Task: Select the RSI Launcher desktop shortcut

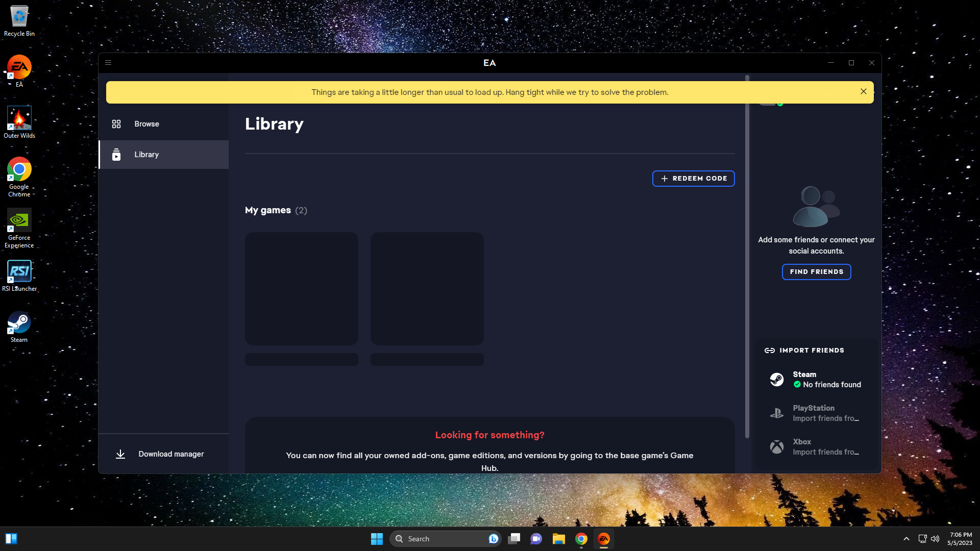Action: tap(19, 276)
